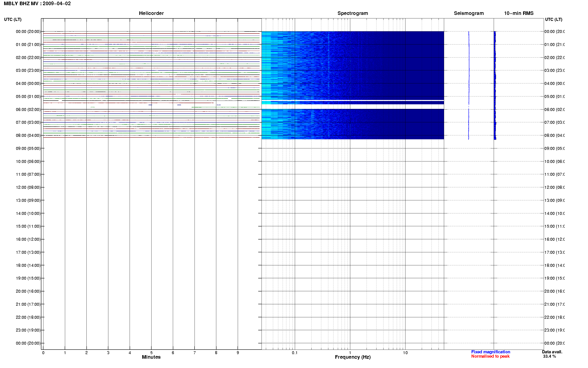This screenshot has width=588, height=368.
Task: Click the left-axis 15:00 (11:00) time label
Action: click(28, 226)
